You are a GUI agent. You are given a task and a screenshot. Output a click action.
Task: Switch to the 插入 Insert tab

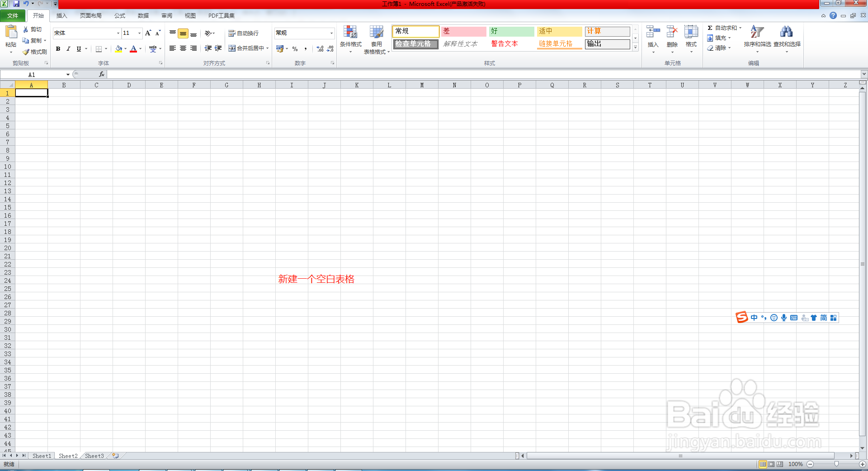[61, 15]
